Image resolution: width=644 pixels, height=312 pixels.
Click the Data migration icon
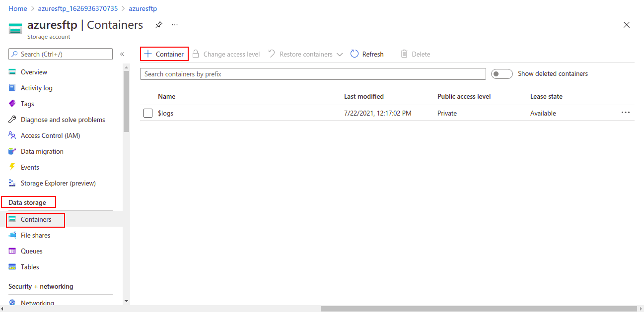click(x=12, y=151)
